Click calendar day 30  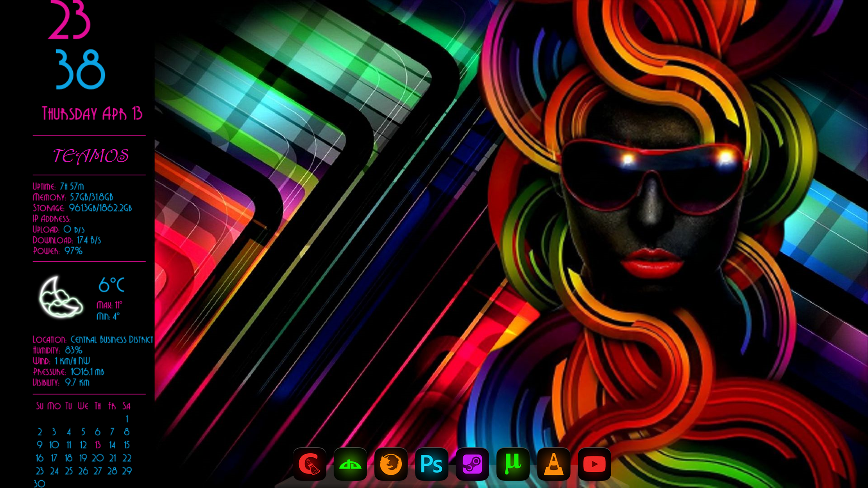point(39,483)
